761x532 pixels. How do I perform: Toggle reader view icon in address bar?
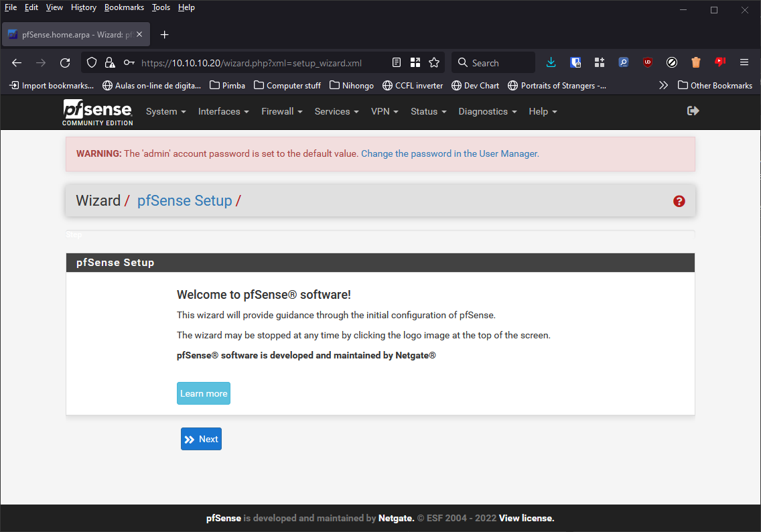(x=397, y=63)
